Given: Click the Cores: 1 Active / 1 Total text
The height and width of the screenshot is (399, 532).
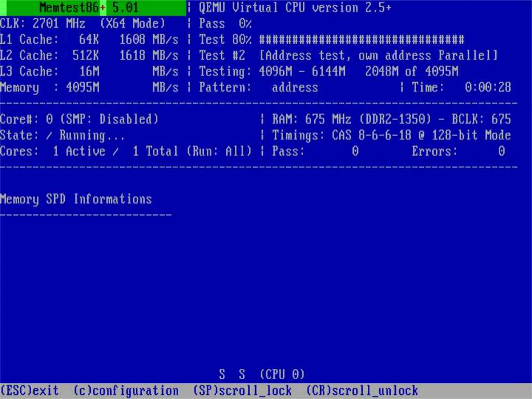Looking at the screenshot, I should 89,151.
